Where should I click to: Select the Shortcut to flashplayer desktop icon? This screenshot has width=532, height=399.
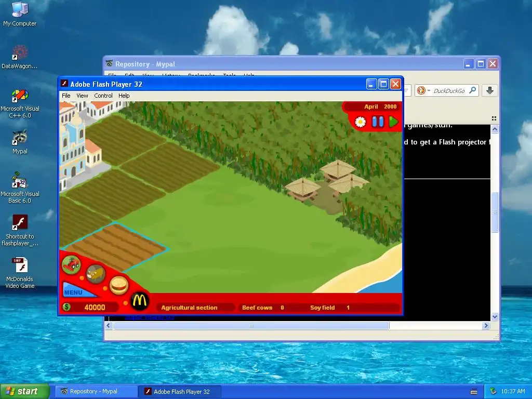(20, 231)
